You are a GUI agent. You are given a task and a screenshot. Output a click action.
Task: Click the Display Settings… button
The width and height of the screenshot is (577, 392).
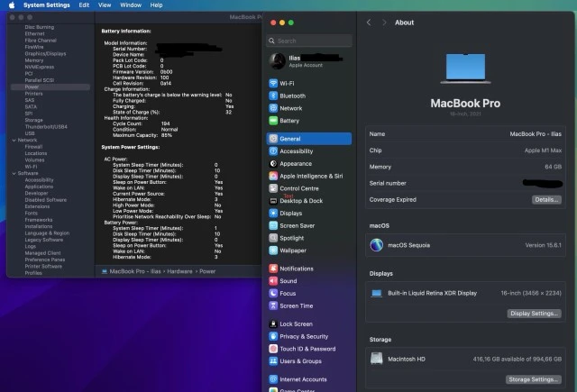[534, 314]
